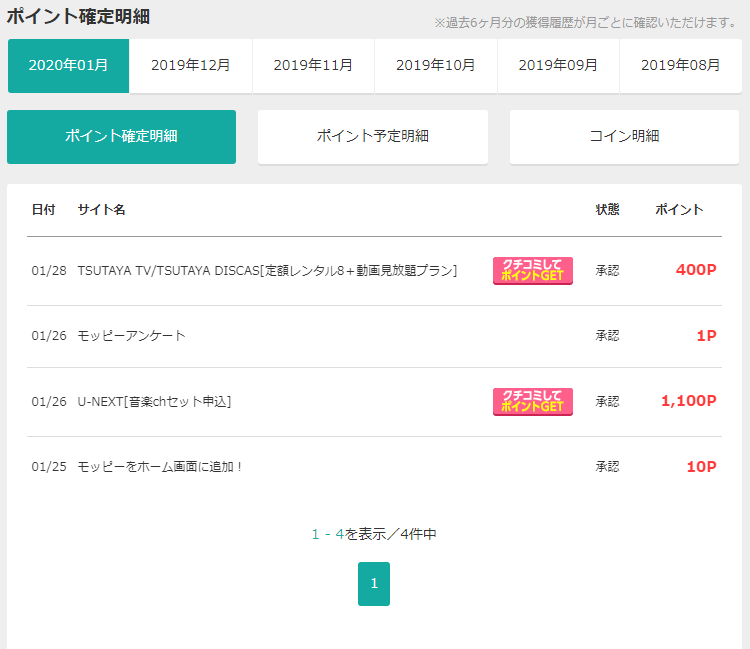Image resolution: width=750 pixels, height=649 pixels.
Task: Click the 状態 column header
Action: coord(607,209)
